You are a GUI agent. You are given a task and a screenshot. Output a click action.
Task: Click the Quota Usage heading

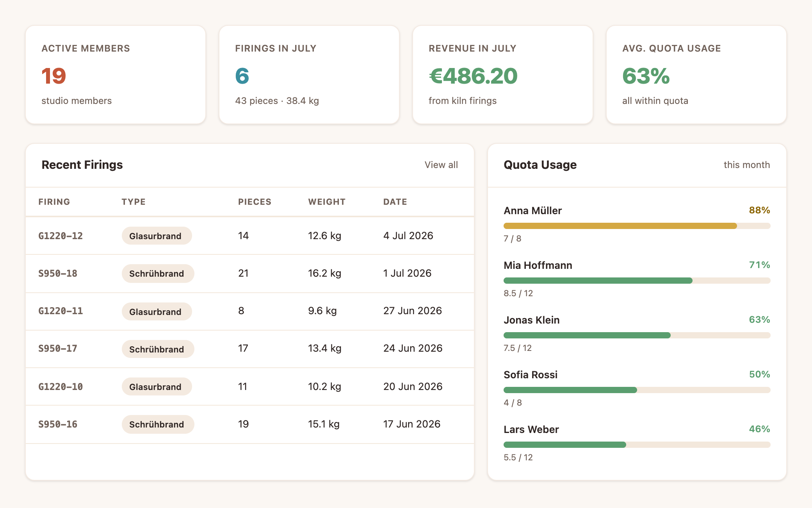pos(540,165)
